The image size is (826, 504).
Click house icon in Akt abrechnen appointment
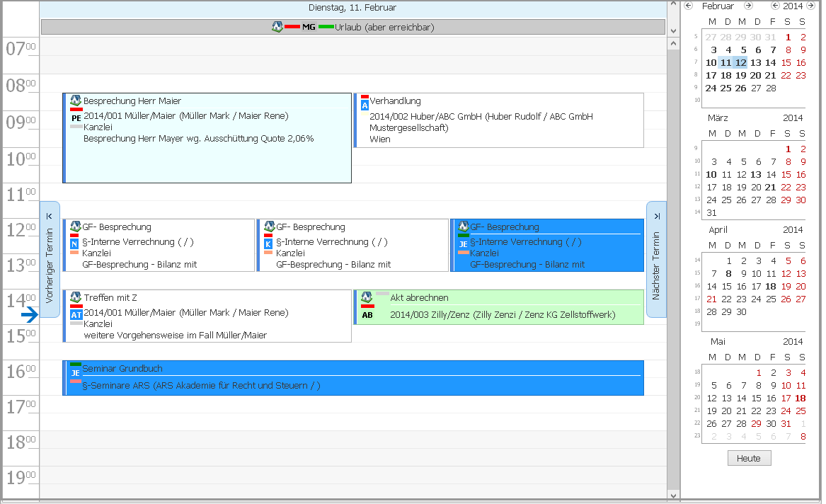367,297
